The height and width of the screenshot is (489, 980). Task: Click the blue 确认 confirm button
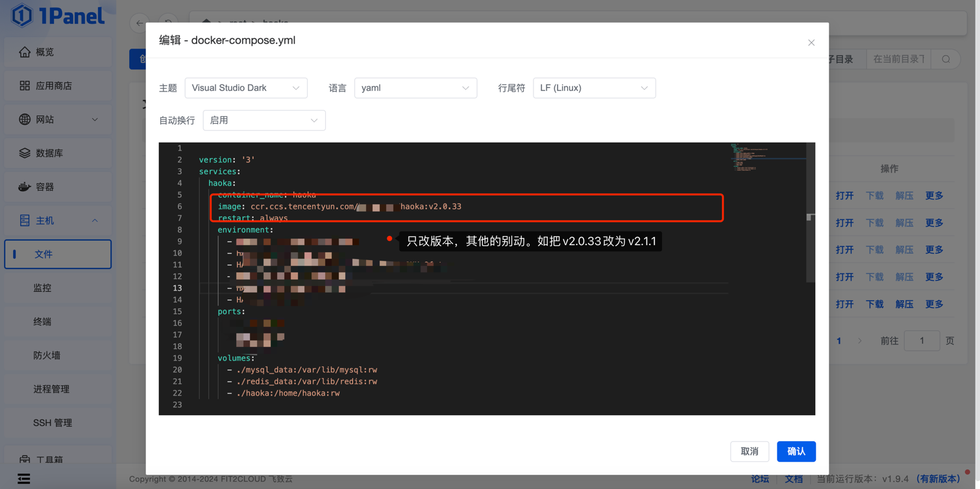(796, 451)
